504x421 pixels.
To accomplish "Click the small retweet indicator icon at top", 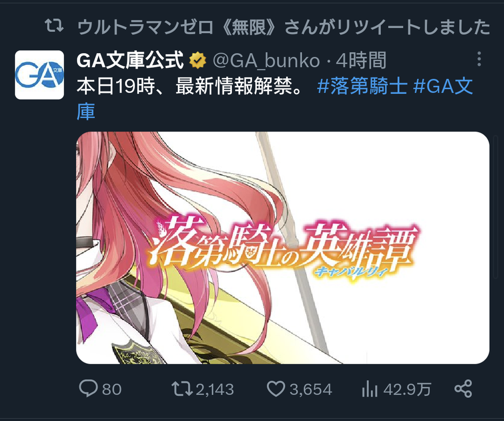I will [x=54, y=26].
